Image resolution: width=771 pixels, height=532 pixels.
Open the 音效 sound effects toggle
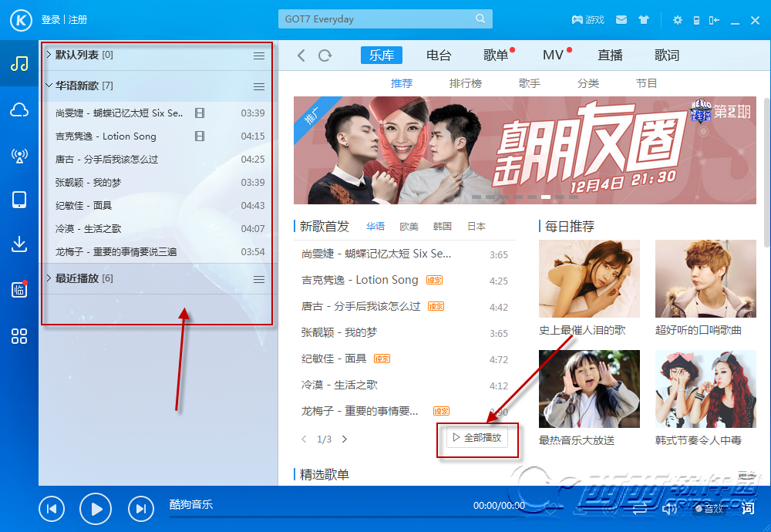(x=709, y=508)
